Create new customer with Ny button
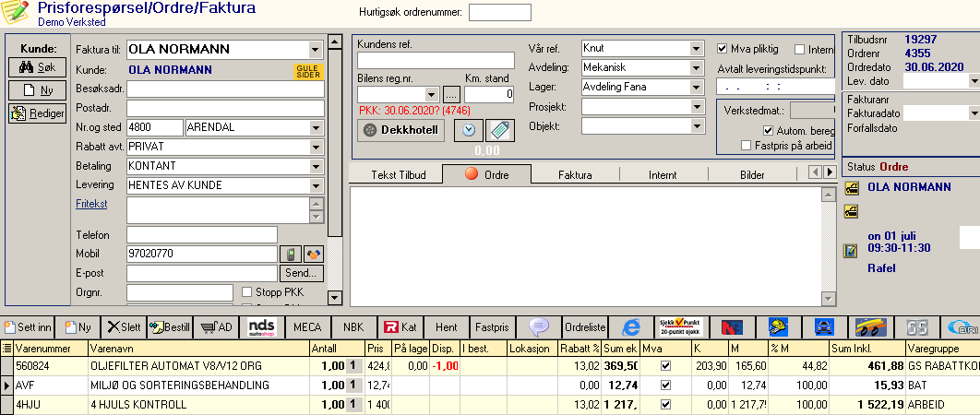This screenshot has height=415, width=980. click(x=38, y=90)
